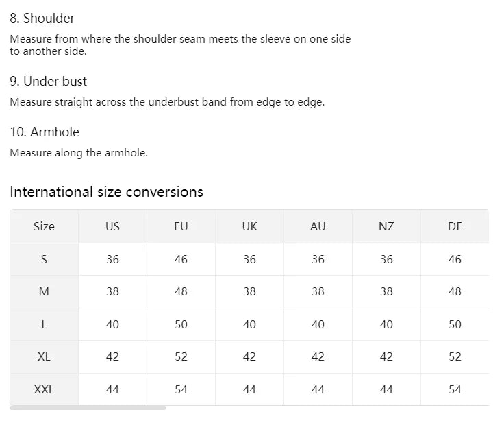504x436 pixels.
Task: Click the EU column header
Action: [181, 226]
